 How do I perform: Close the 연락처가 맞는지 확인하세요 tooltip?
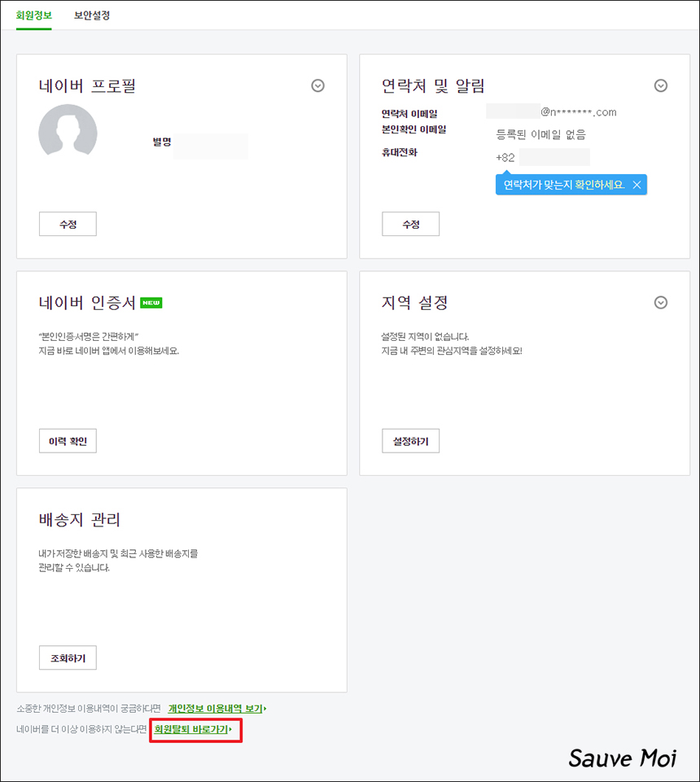click(x=637, y=185)
